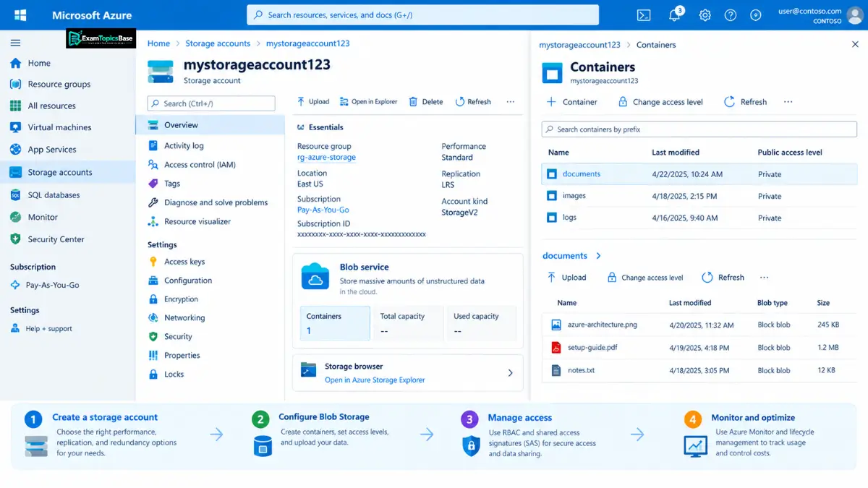Click the Microsoft Azure waffle logo icon
This screenshot has height=488, width=868.
tap(20, 15)
